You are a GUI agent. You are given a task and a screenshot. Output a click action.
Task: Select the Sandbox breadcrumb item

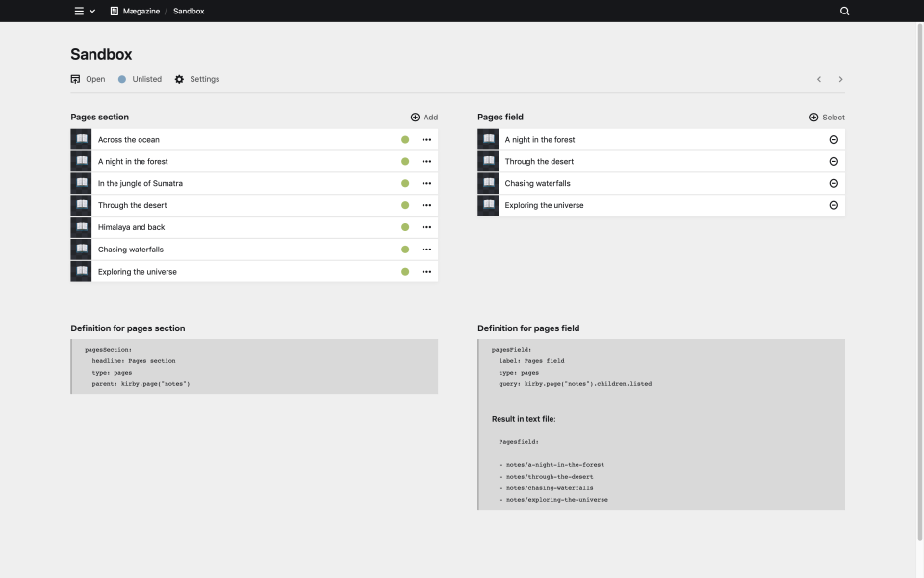pos(189,11)
